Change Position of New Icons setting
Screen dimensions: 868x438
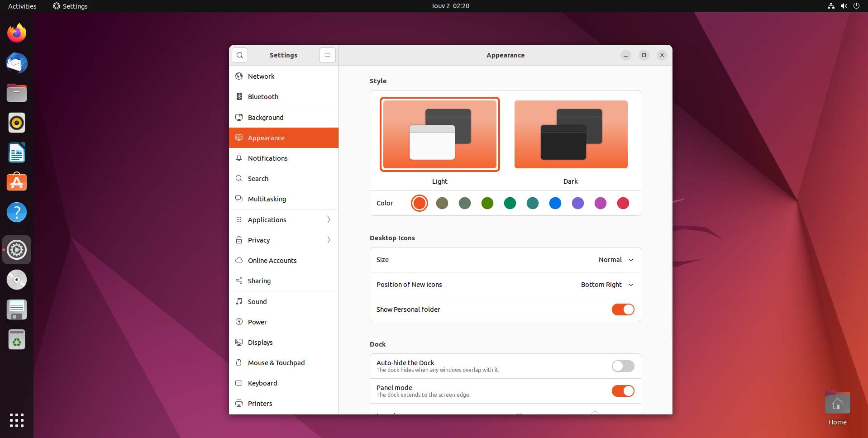click(606, 285)
